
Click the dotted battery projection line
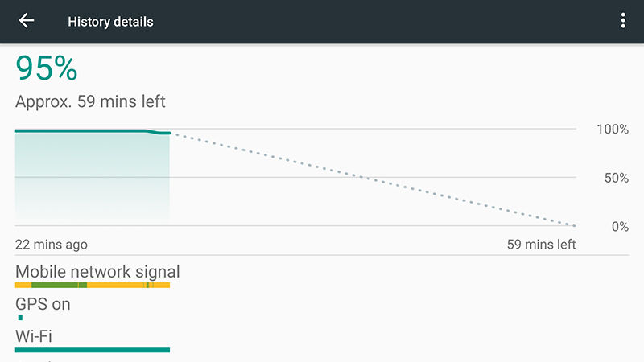pos(370,180)
